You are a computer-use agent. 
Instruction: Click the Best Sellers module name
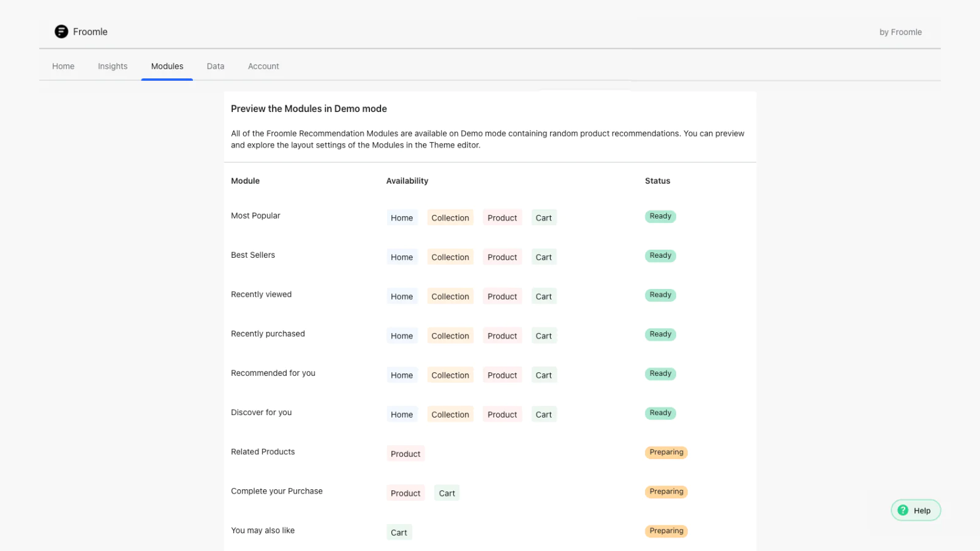[253, 255]
